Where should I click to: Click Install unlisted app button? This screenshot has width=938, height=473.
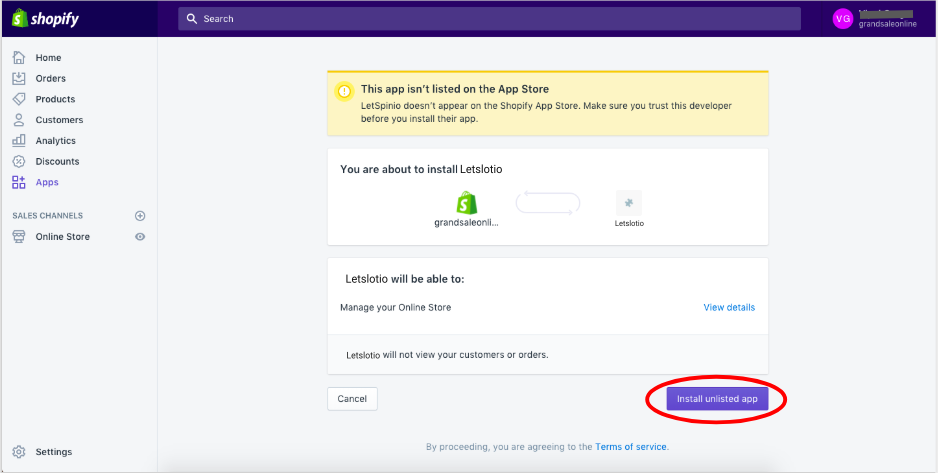pyautogui.click(x=717, y=399)
